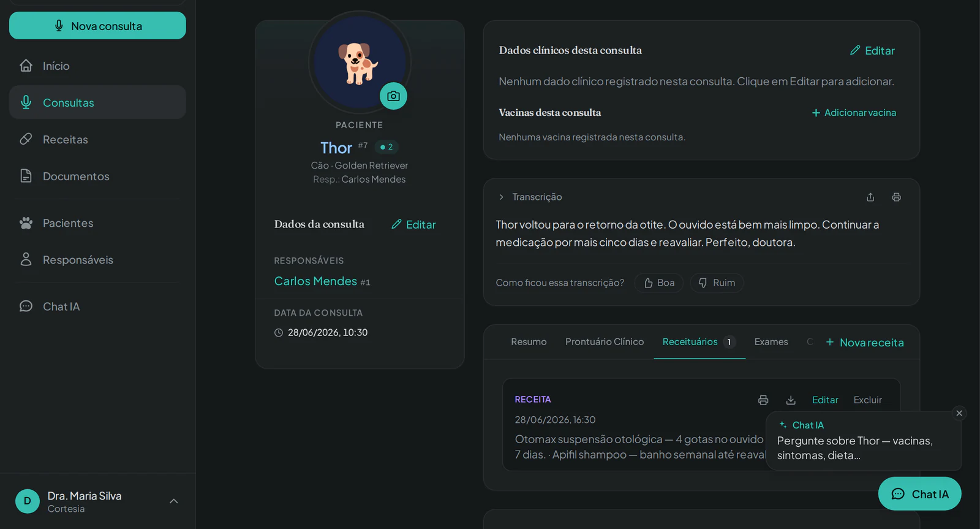Rate the transcription as Ruim
Screen dimensions: 980x529
[717, 283]
